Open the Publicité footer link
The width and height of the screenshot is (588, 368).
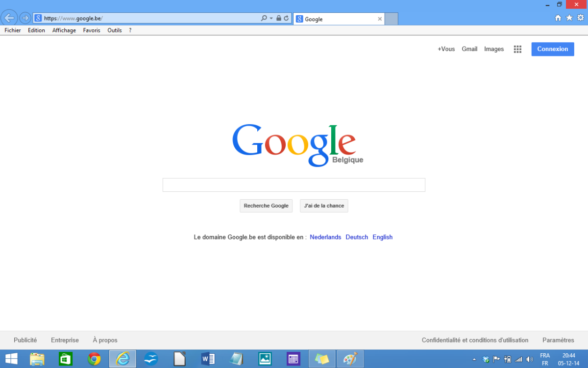click(x=25, y=340)
